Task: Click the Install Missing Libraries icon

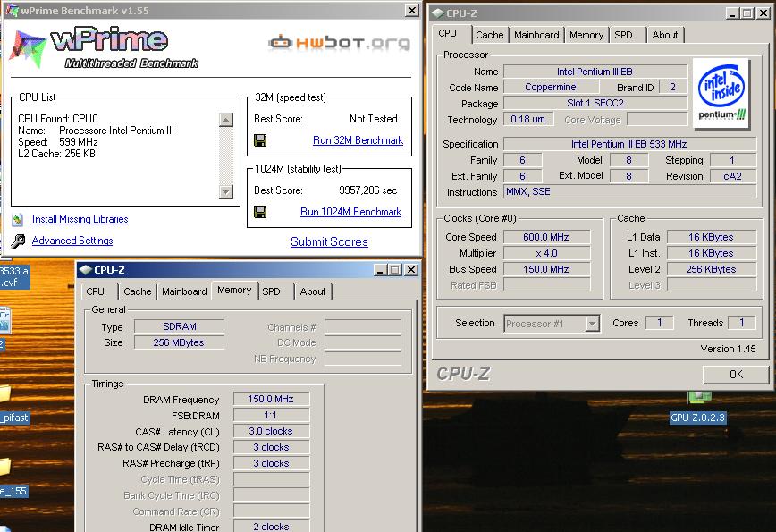Action: pyautogui.click(x=18, y=219)
